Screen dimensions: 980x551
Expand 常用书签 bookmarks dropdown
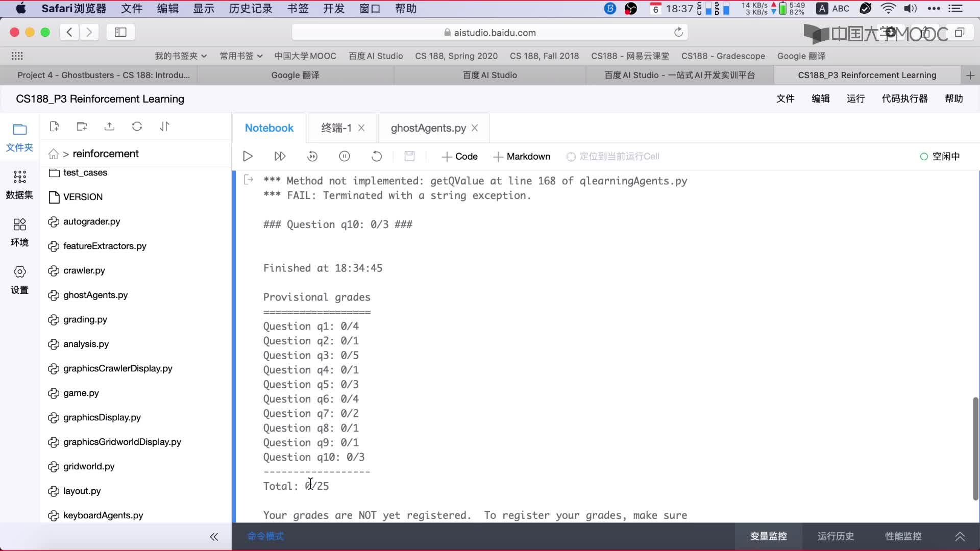click(241, 56)
